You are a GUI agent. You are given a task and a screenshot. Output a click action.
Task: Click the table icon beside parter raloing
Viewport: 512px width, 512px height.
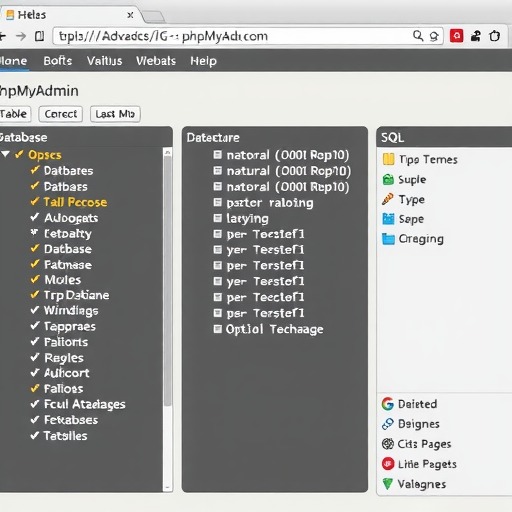click(x=217, y=202)
